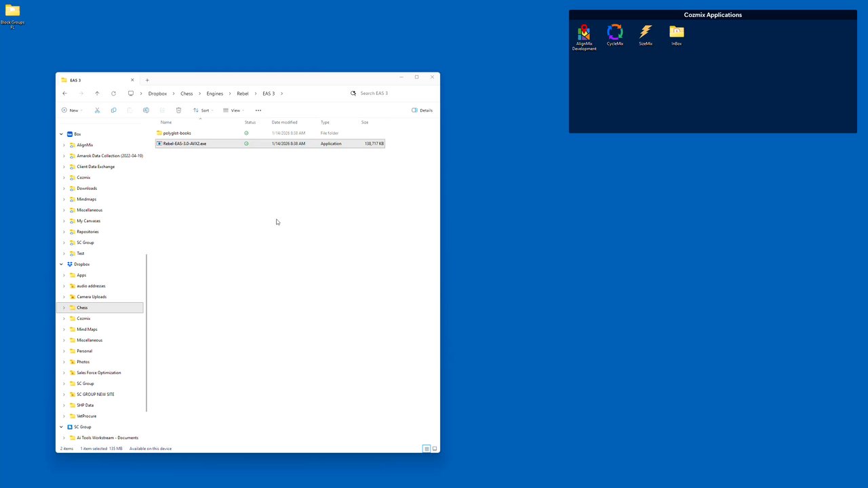Refresh the EAS 3 folder view
868x488 pixels.
(x=113, y=94)
